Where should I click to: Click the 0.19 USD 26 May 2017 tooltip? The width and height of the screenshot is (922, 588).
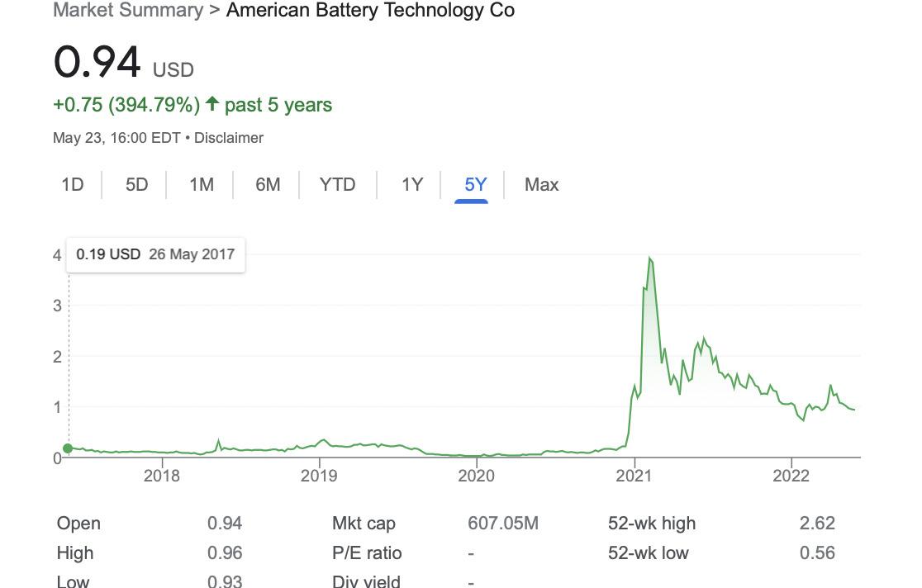pyautogui.click(x=155, y=254)
